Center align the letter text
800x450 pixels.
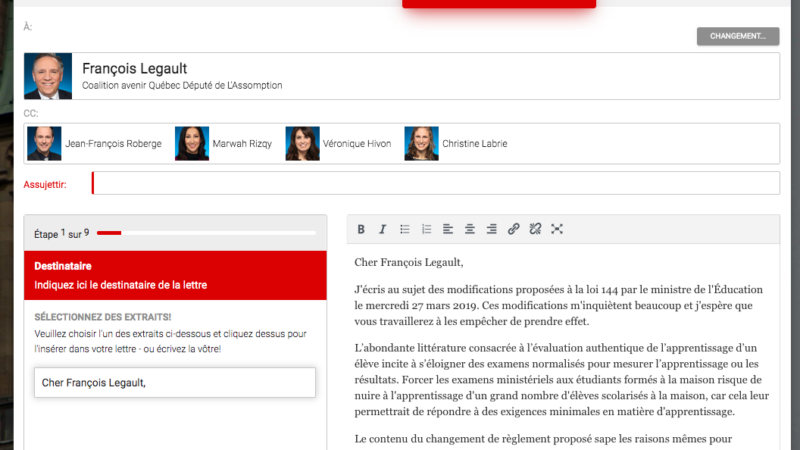[469, 229]
